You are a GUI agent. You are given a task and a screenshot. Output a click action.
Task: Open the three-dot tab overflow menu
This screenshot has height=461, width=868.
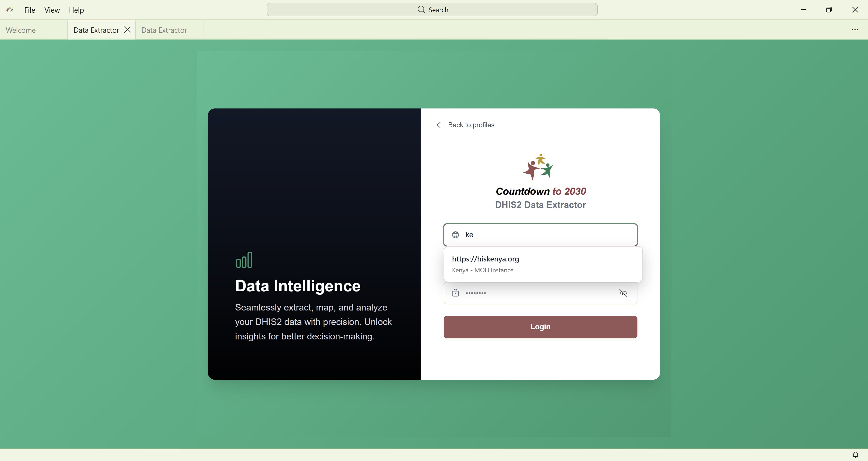click(x=855, y=30)
